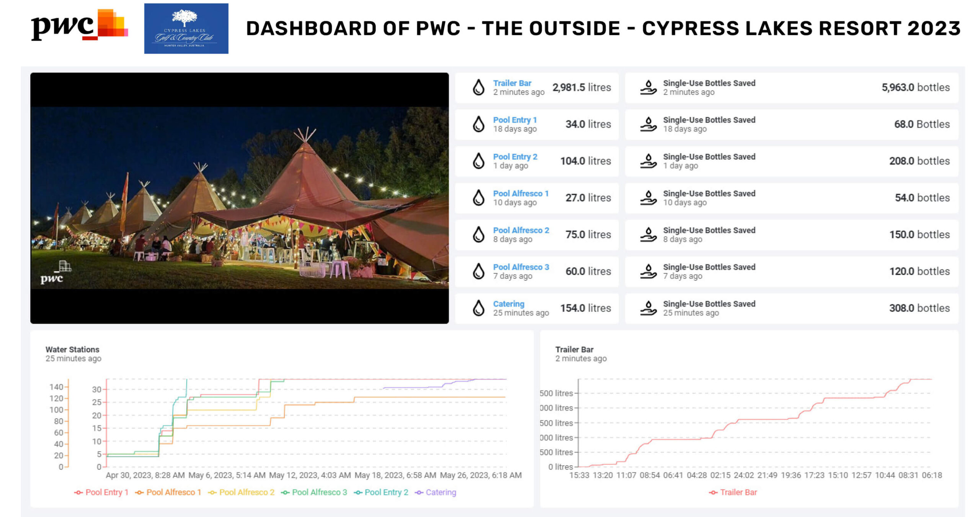980x517 pixels.
Task: Click the 75.0 litres value
Action: (588, 234)
